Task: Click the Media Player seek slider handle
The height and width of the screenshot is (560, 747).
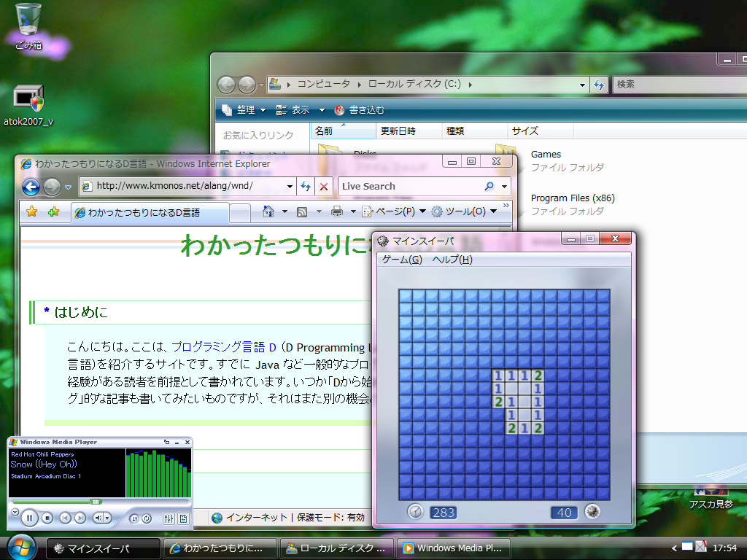Action: pyautogui.click(x=96, y=502)
